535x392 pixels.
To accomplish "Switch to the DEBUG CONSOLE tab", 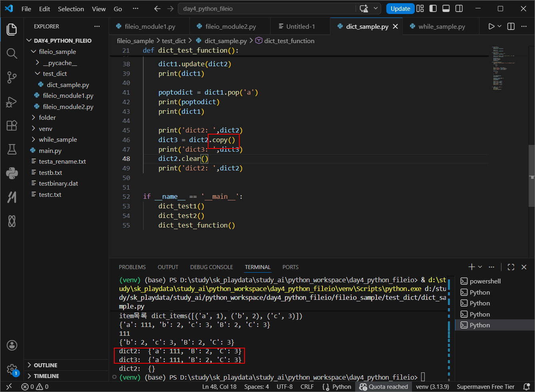I will click(211, 267).
